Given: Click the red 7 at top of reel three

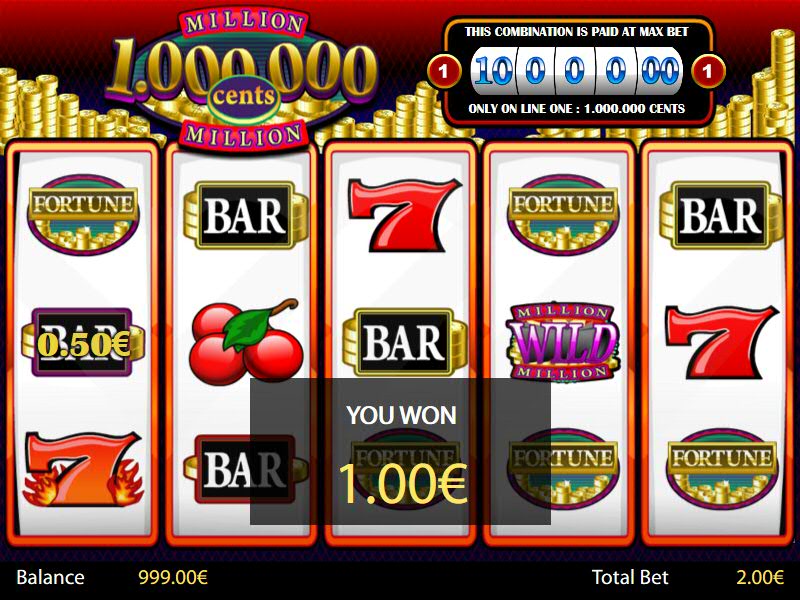Looking at the screenshot, I should click(404, 214).
